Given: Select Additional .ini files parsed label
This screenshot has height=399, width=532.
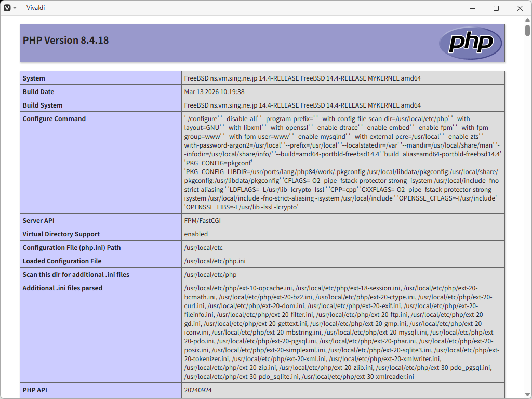Looking at the screenshot, I should tap(62, 288).
